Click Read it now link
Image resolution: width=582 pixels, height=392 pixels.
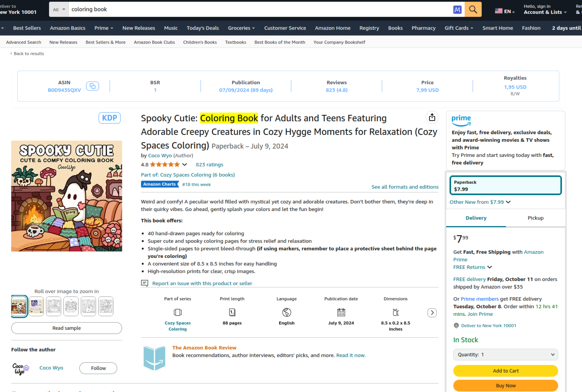tap(351, 355)
